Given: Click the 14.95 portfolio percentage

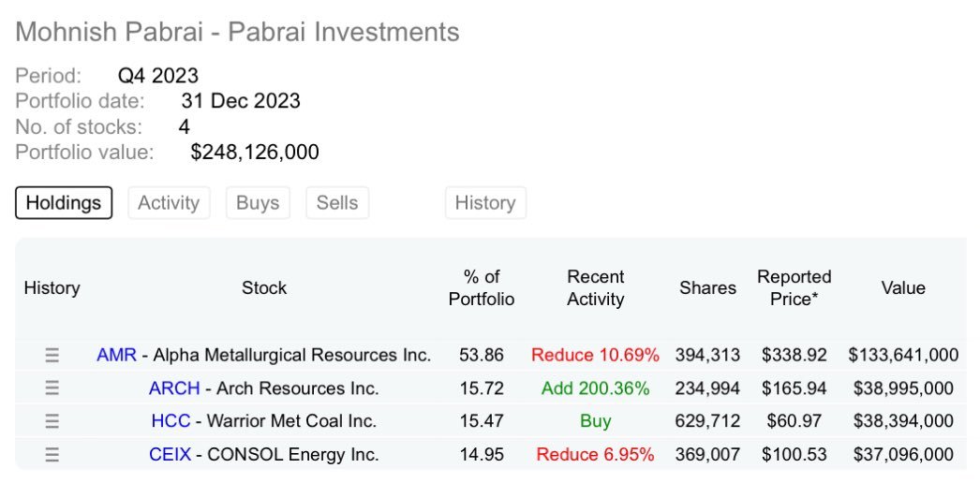Looking at the screenshot, I should 482,454.
